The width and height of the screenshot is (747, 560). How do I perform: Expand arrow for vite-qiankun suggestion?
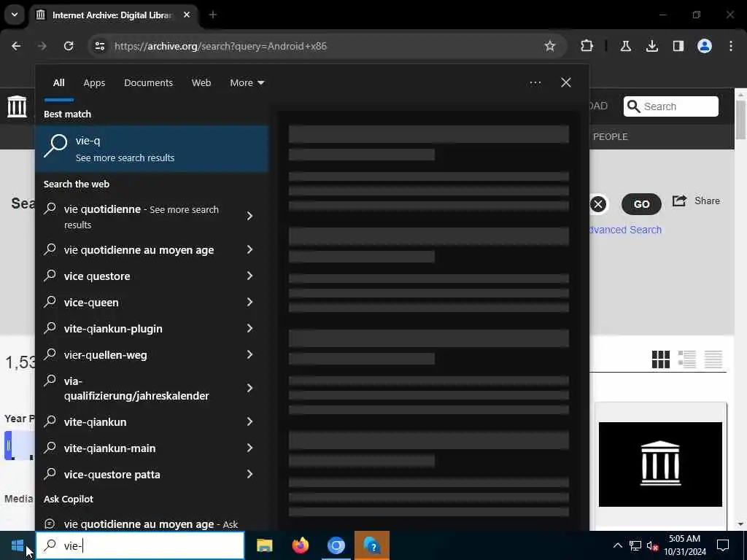249,421
